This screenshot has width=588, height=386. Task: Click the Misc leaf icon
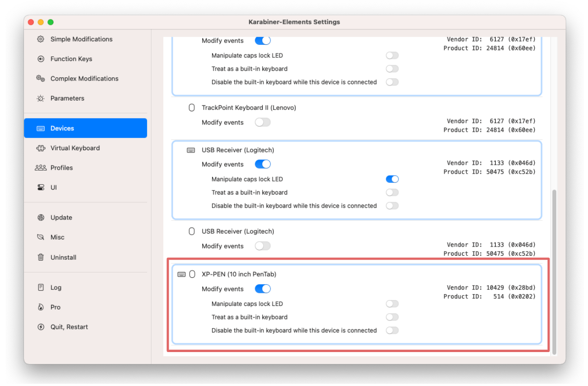41,237
